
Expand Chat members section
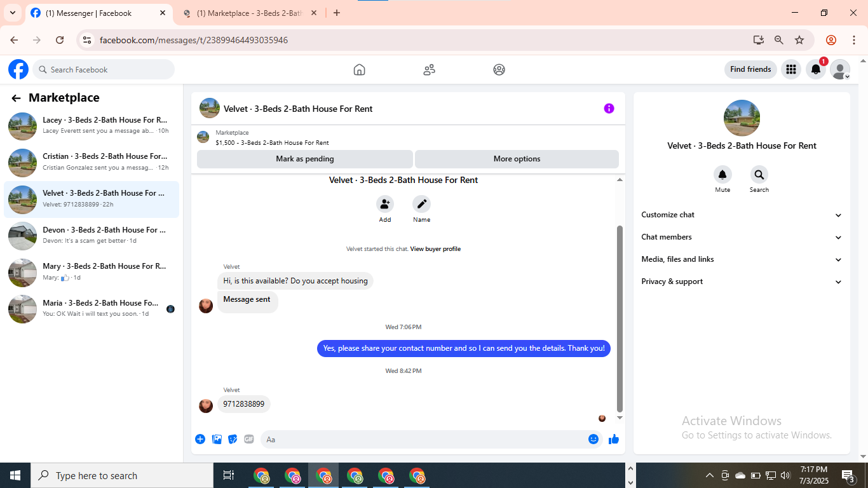(x=742, y=237)
